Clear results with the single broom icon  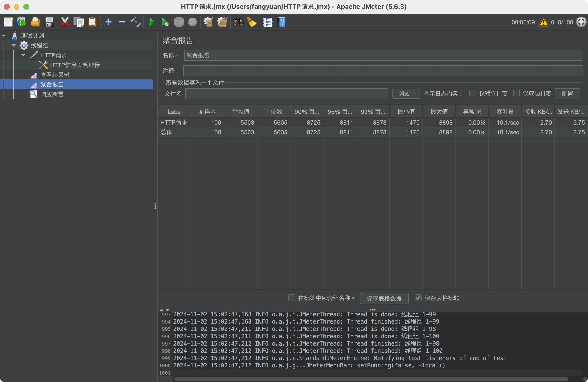tap(208, 22)
